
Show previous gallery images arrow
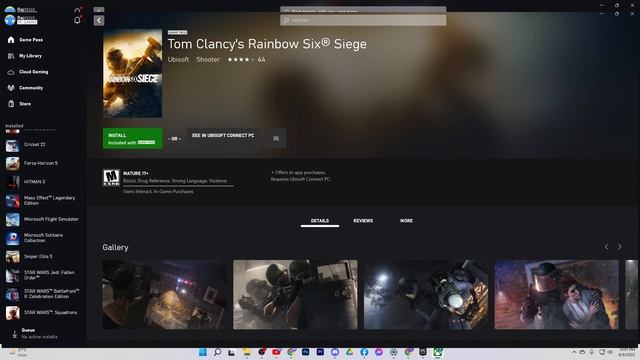point(607,247)
